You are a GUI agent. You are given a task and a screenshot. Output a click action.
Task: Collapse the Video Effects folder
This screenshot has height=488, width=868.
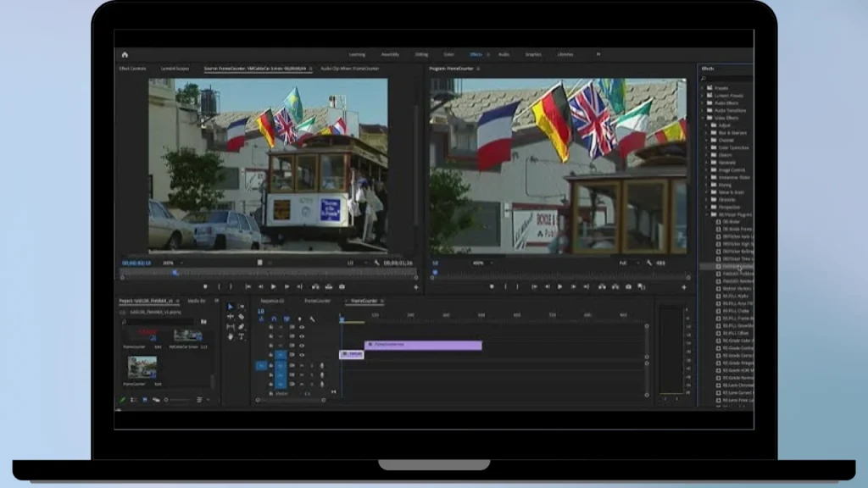703,118
